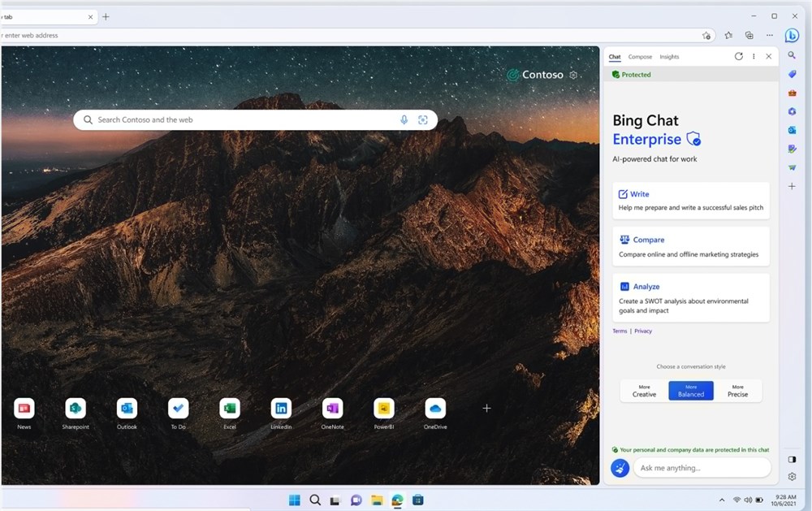The width and height of the screenshot is (812, 511).
Task: Open the News quick link
Action: coord(24,413)
